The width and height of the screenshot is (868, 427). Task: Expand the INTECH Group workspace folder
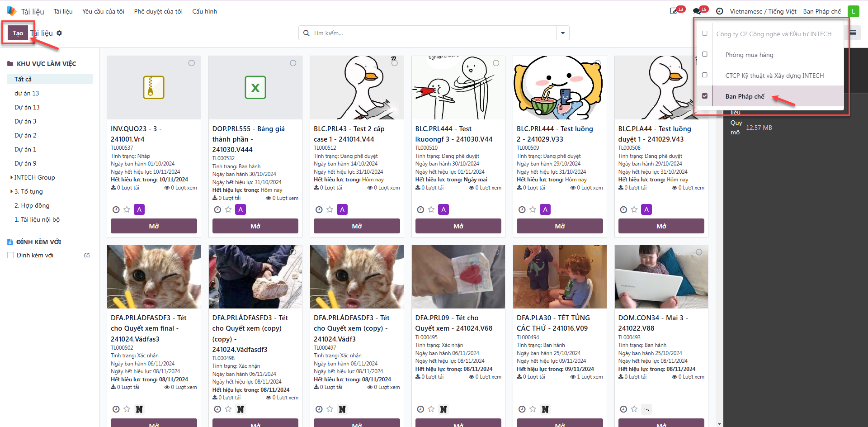(11, 177)
